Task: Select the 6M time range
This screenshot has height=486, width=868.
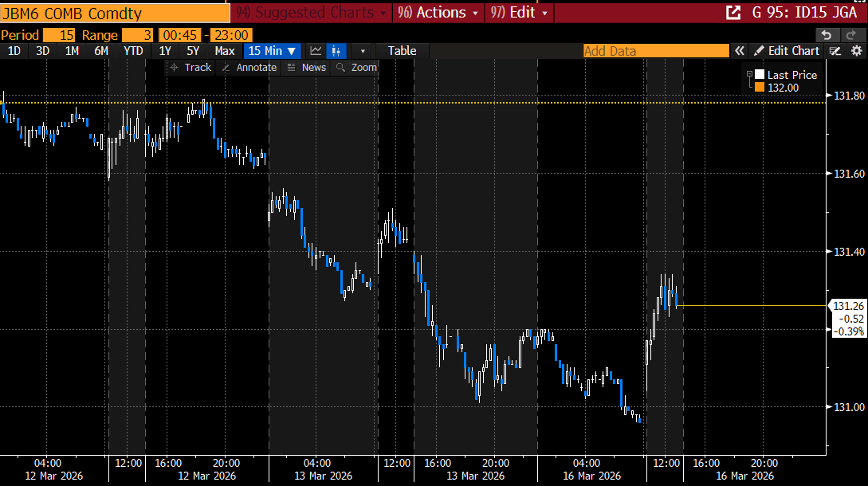Action: (101, 51)
